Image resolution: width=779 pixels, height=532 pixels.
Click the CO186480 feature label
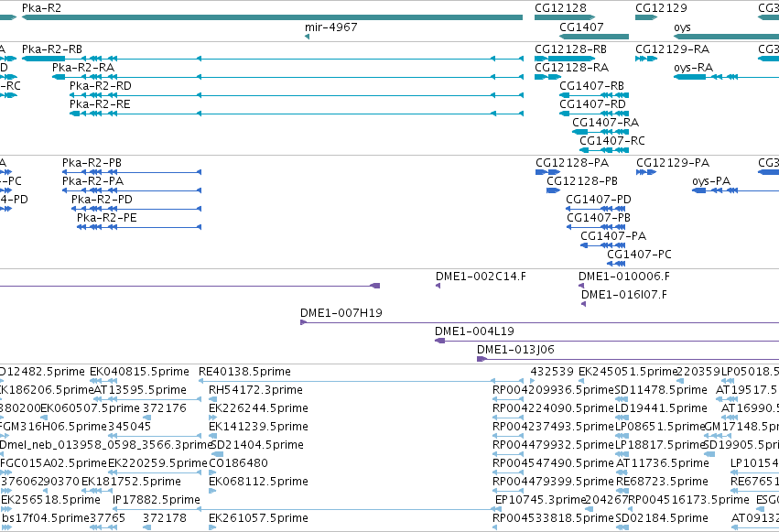[239, 463]
